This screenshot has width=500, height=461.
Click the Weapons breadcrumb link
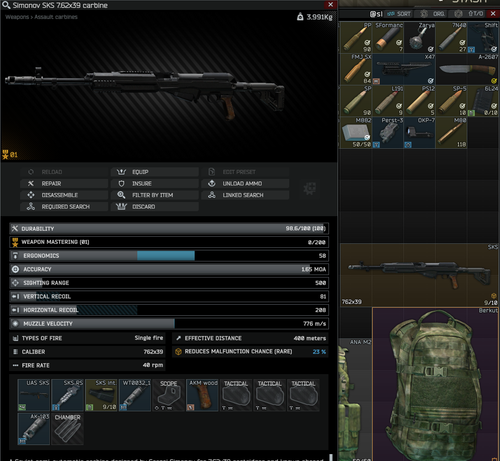pos(17,17)
